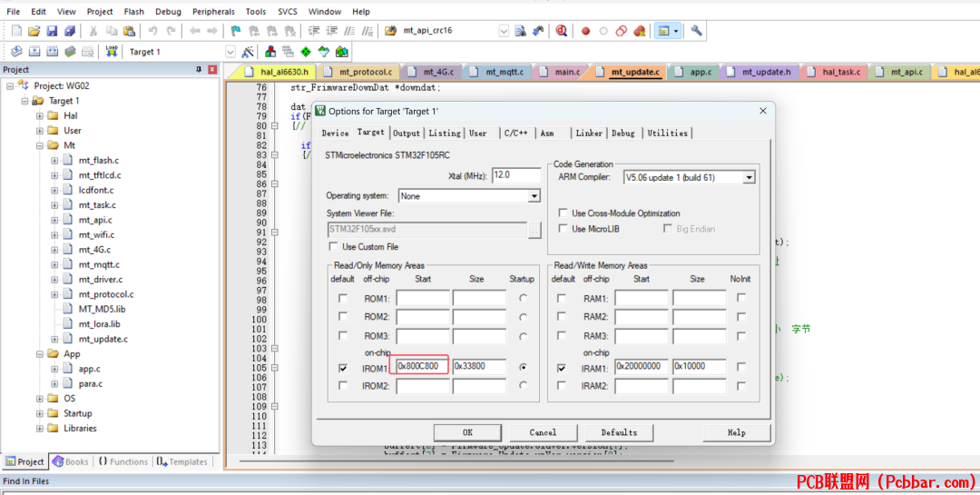Click the Open file toolbar icon
This screenshot has width=980, height=495.
(34, 31)
